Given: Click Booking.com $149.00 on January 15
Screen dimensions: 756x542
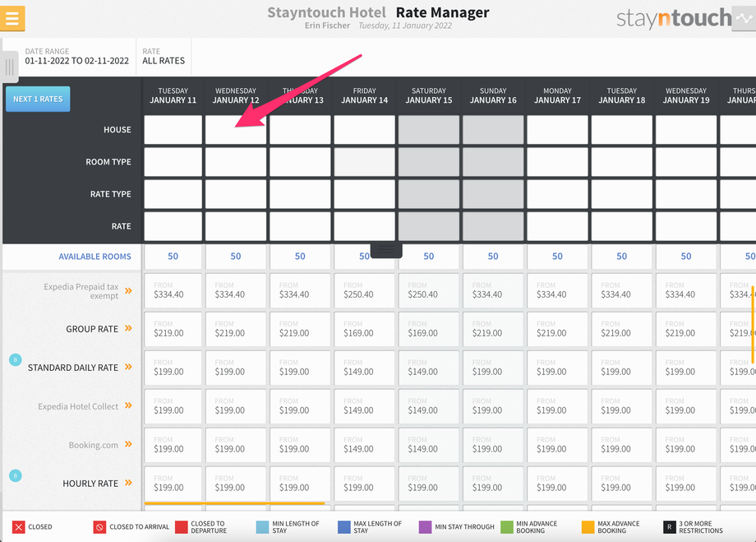Looking at the screenshot, I should (x=429, y=445).
